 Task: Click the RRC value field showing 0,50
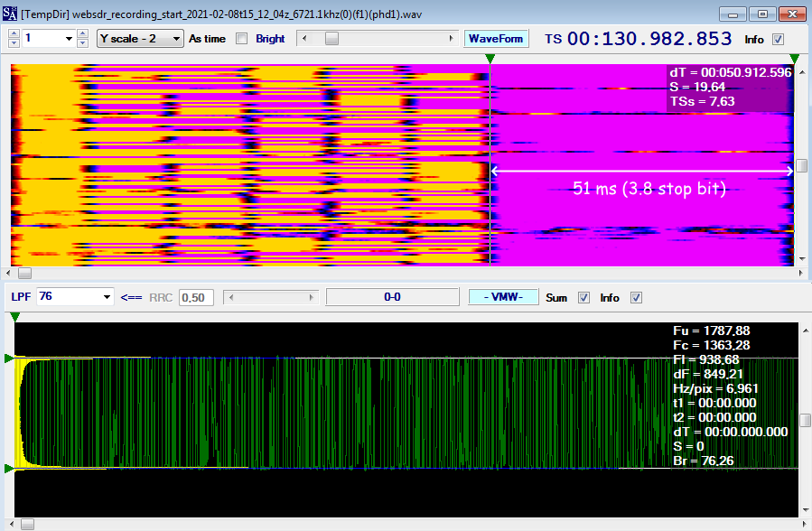coord(196,296)
